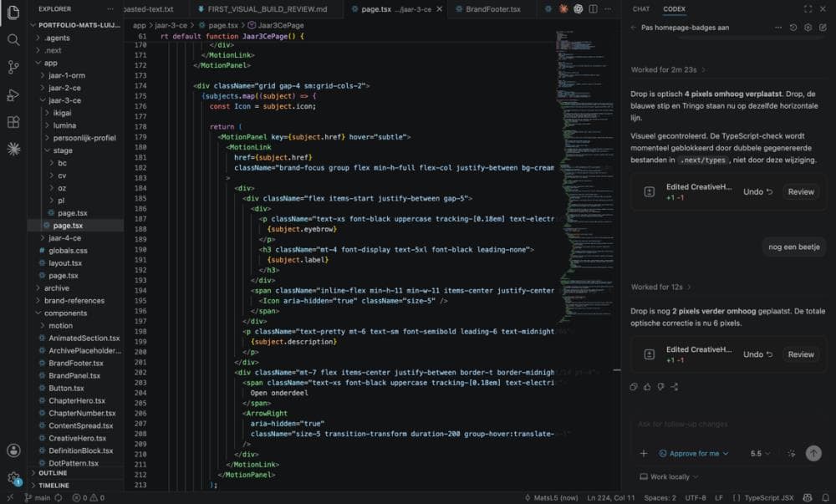Collapse the stage folder
This screenshot has width=836, height=504.
click(63, 150)
